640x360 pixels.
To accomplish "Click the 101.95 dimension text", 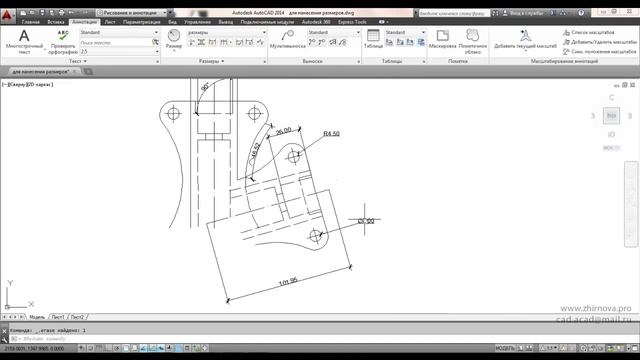I will 288,282.
